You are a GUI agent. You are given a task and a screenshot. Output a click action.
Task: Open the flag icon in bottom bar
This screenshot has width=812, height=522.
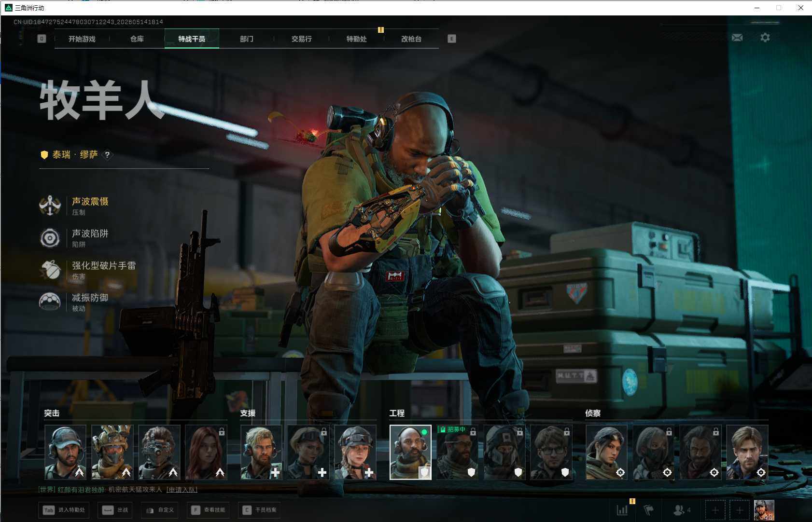click(649, 510)
